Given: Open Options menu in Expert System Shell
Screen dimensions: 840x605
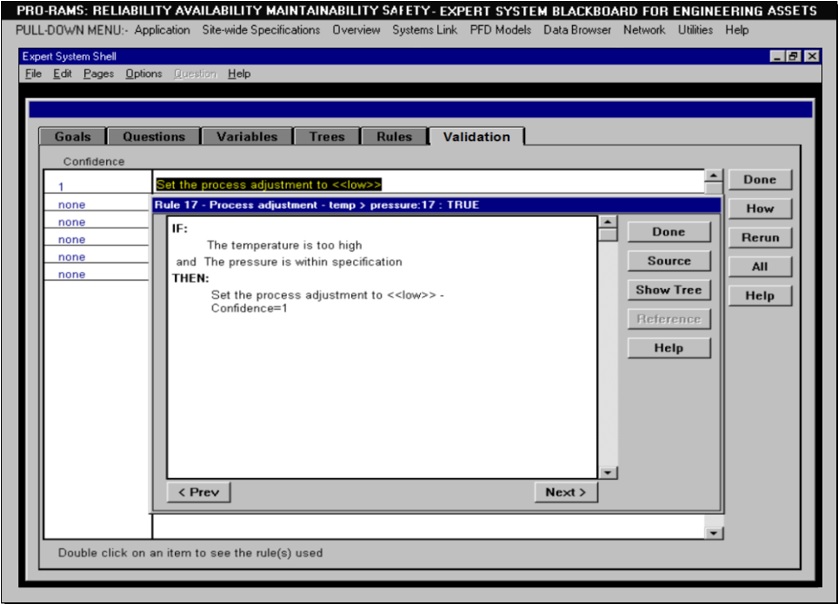Looking at the screenshot, I should (x=144, y=73).
